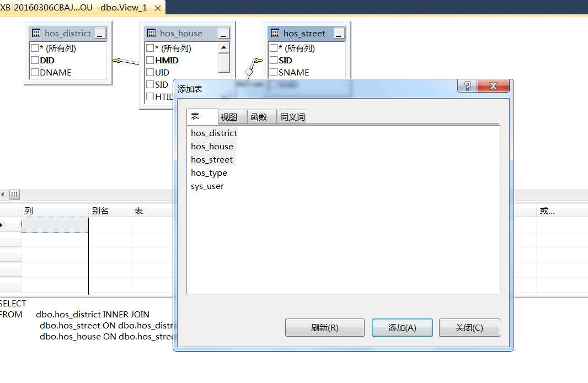The width and height of the screenshot is (588, 383).
Task: Click the hos_house table icon
Action: 151,33
